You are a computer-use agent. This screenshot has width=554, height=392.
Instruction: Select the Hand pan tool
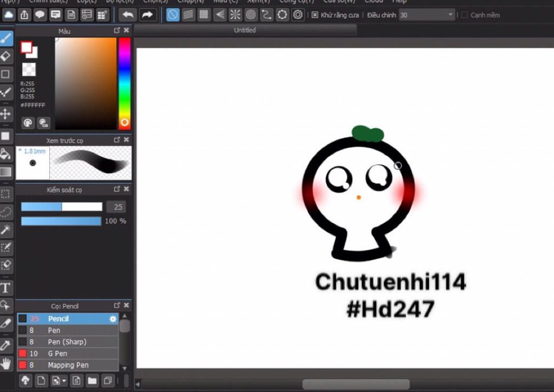tap(5, 363)
